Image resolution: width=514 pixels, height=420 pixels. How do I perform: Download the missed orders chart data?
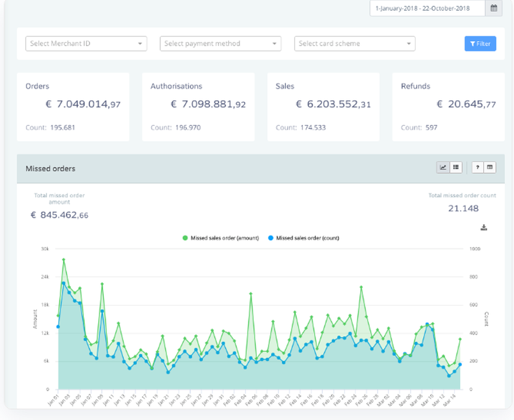pos(484,227)
